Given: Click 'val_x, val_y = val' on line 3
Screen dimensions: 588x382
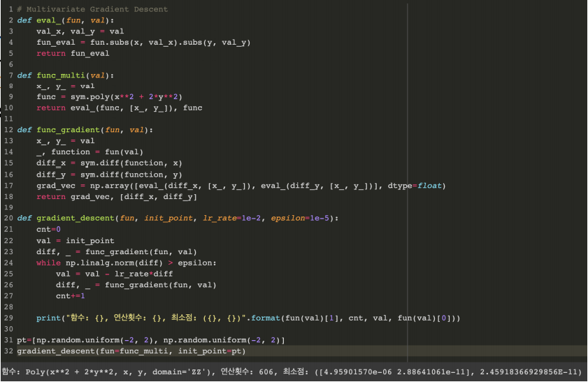Looking at the screenshot, I should [x=80, y=31].
